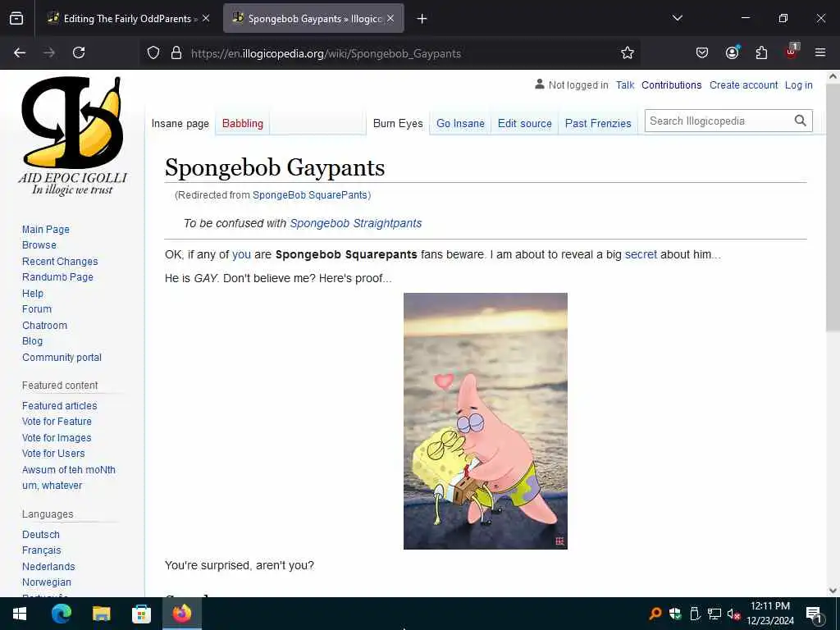Open the Community portal link
Image resolution: width=840 pixels, height=630 pixels.
pyautogui.click(x=62, y=358)
